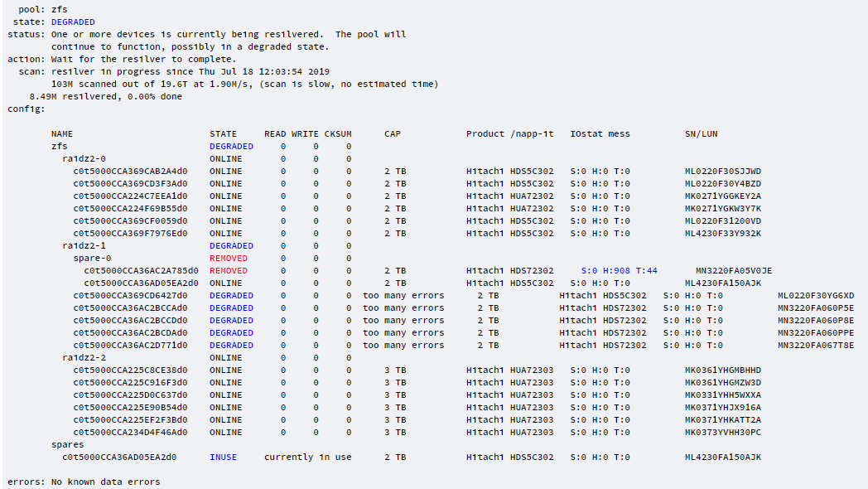Select the raidz2-2 vdev row
This screenshot has width=868, height=489.
(84, 357)
